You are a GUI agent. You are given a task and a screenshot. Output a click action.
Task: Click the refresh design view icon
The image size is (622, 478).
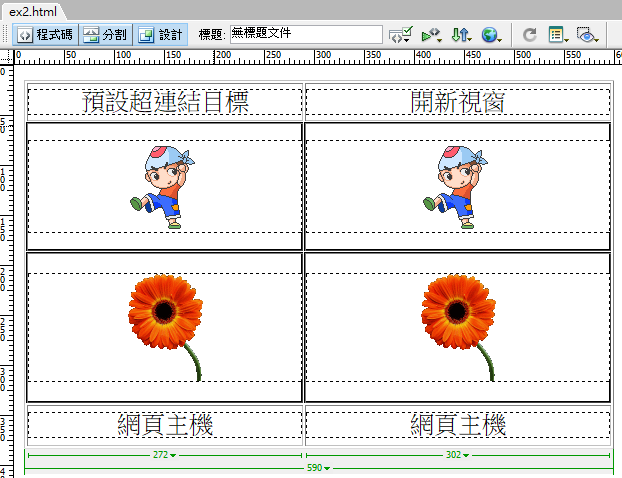point(530,35)
